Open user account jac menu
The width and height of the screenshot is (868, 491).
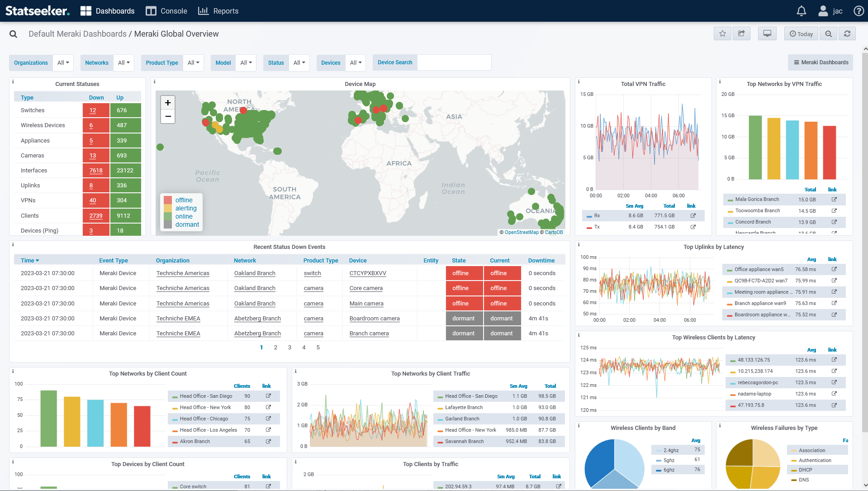(830, 11)
